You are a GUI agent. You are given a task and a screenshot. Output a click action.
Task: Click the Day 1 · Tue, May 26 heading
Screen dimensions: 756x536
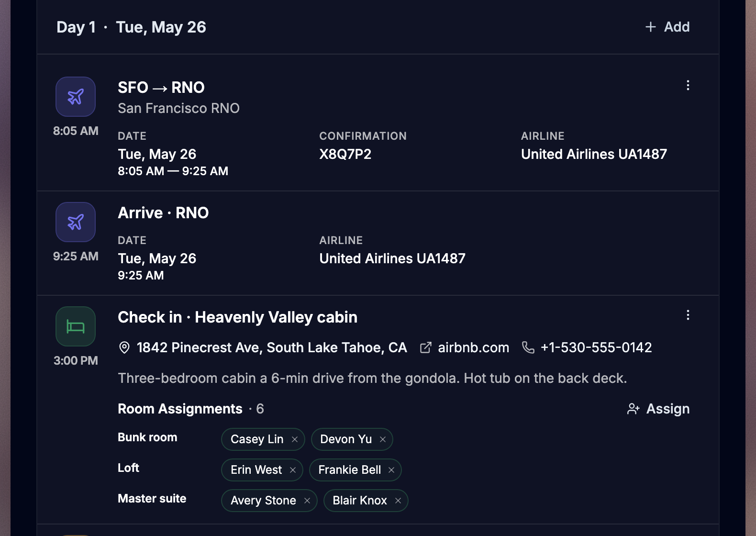pos(131,27)
